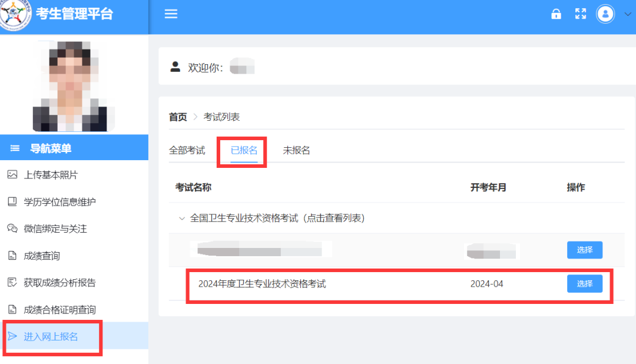Viewport: 636px width, 364px height.
Task: Click the lock icon in top bar
Action: coord(556,14)
